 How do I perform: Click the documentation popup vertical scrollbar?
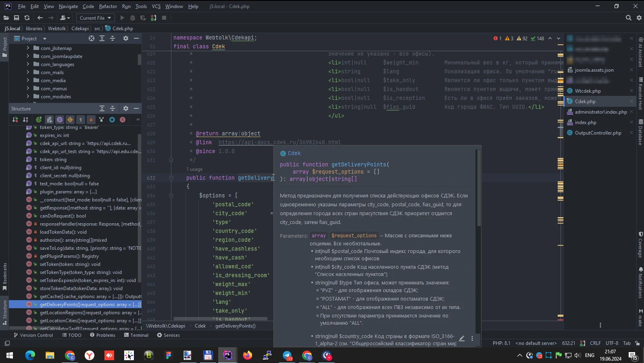click(479, 187)
